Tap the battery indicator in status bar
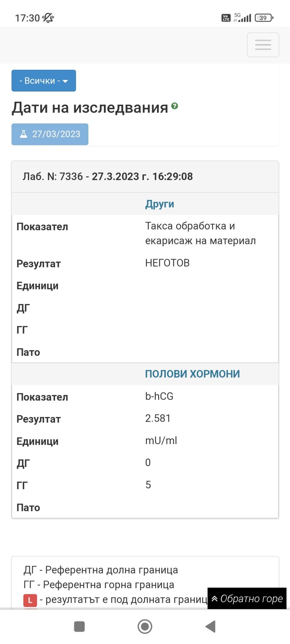Viewport: 290px width, 644px height. pyautogui.click(x=264, y=18)
